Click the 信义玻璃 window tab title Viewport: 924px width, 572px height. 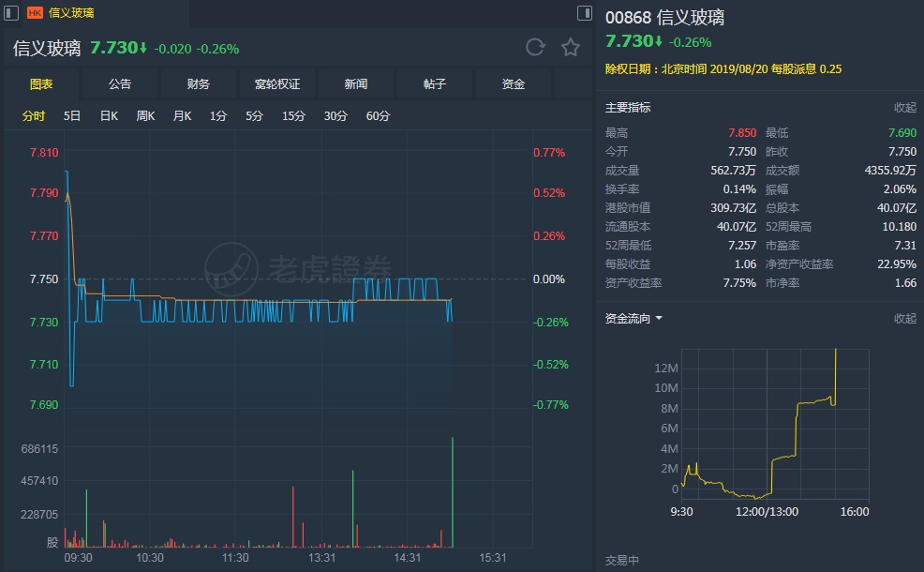click(71, 12)
